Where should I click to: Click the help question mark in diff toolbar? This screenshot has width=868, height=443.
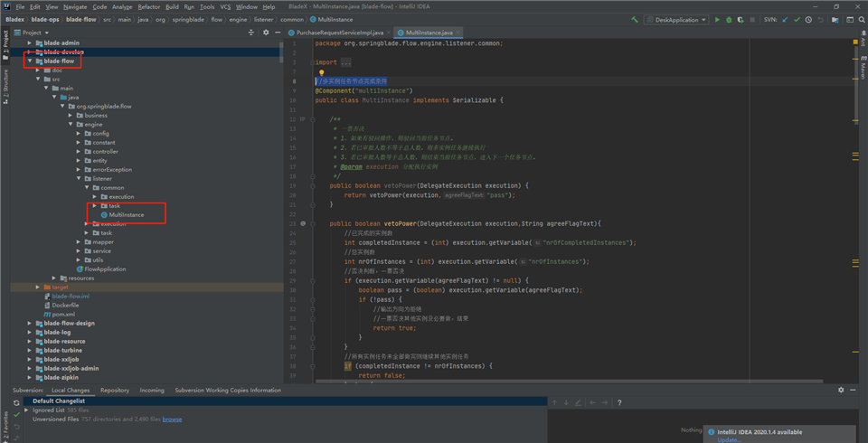[619, 402]
